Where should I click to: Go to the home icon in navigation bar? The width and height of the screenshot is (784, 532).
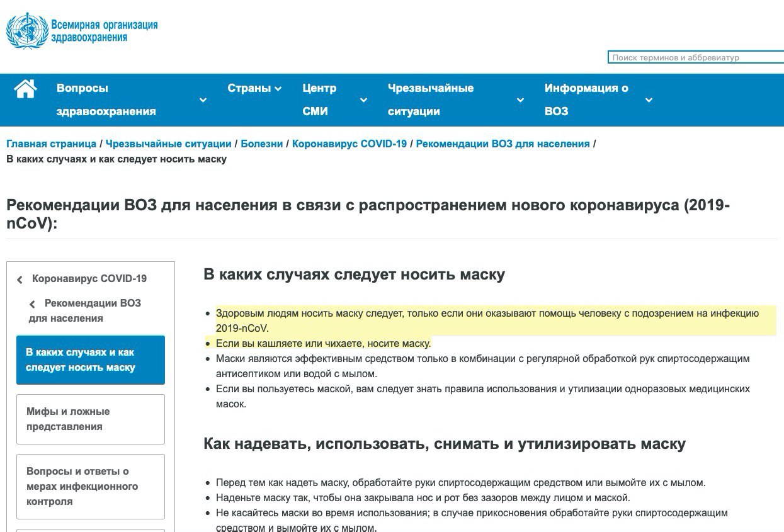tap(26, 89)
